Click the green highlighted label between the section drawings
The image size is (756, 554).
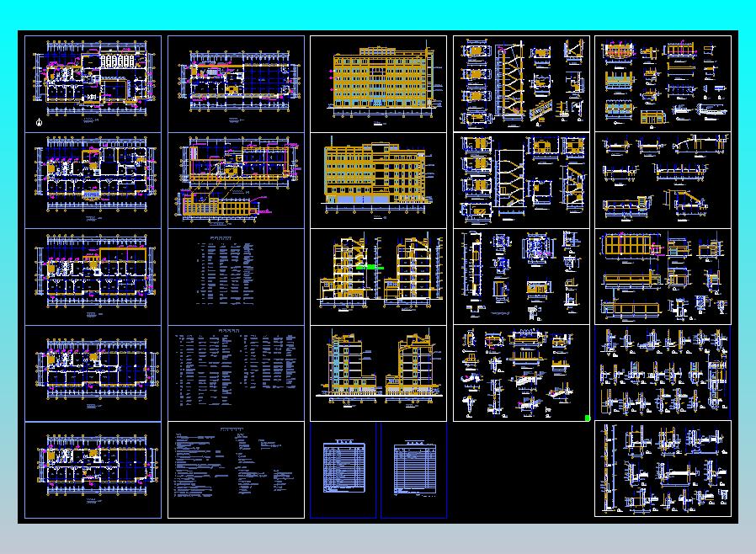point(370,267)
